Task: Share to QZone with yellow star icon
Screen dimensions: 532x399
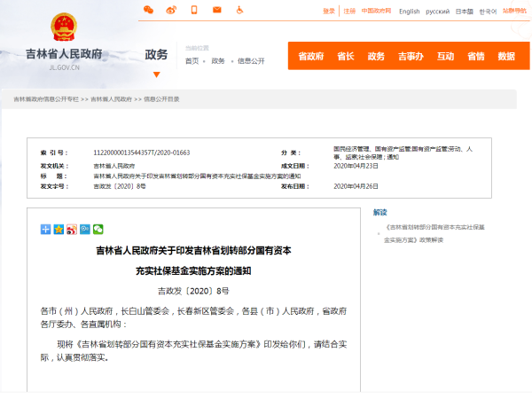Action: tap(59, 230)
